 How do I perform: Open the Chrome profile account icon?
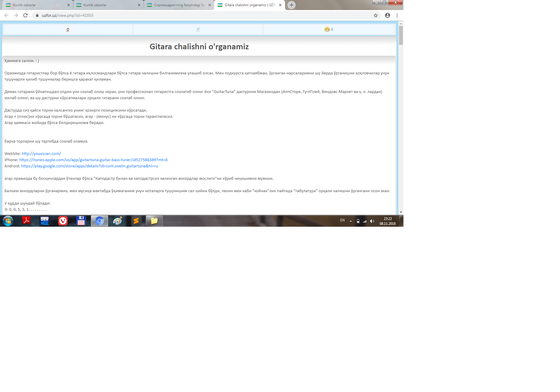387,15
